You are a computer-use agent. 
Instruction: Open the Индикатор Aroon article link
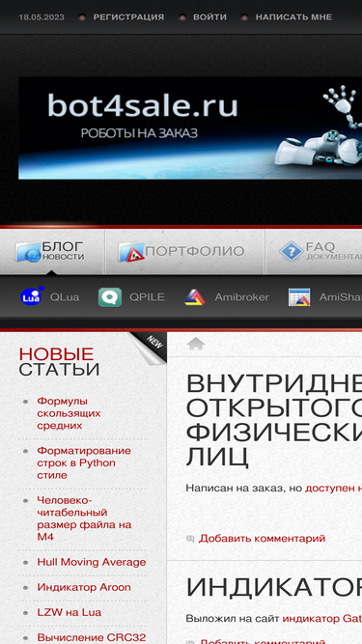84,587
